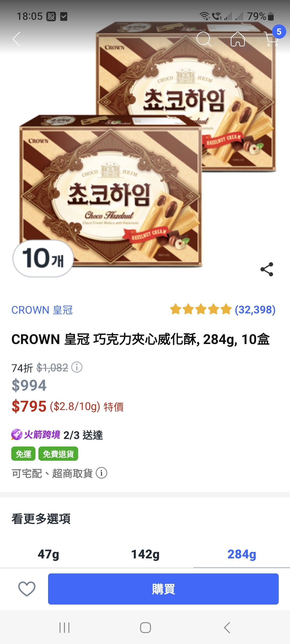Screen dimensions: 290x644
Task: Select the 284g size option
Action: tap(242, 554)
